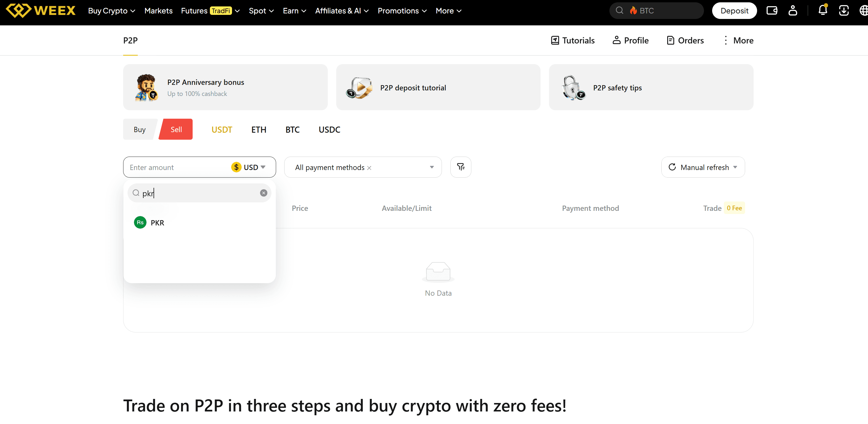Expand the Spot menu
This screenshot has height=424, width=868.
[x=261, y=11]
